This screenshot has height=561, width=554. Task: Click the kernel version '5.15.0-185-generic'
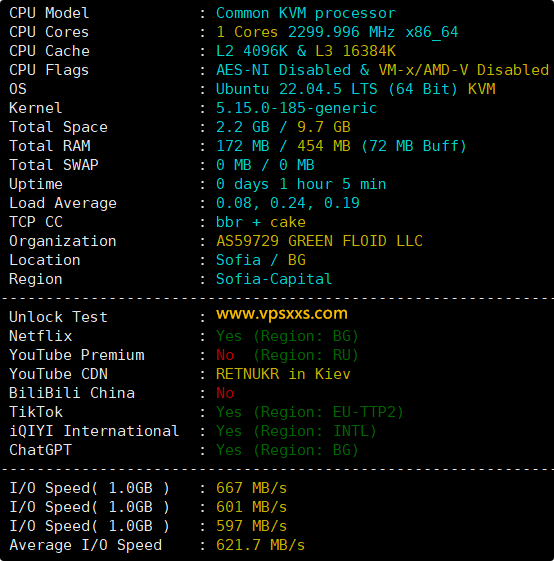[297, 108]
